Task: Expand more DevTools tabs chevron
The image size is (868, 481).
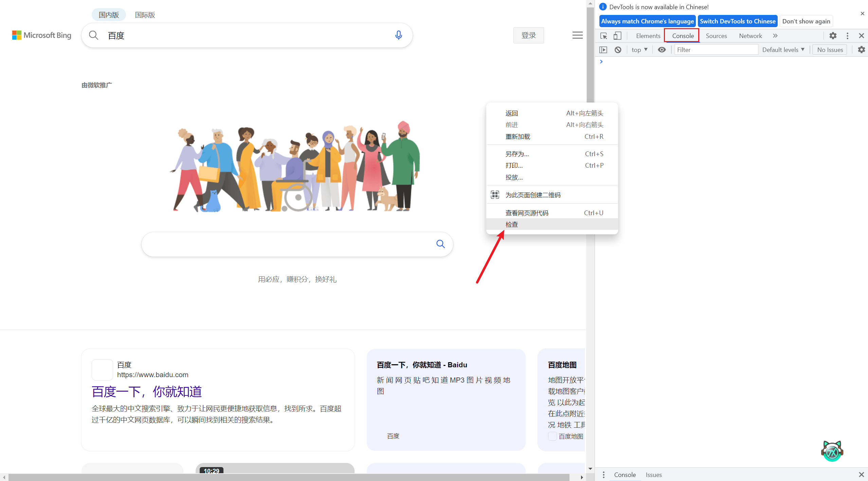Action: (775, 36)
